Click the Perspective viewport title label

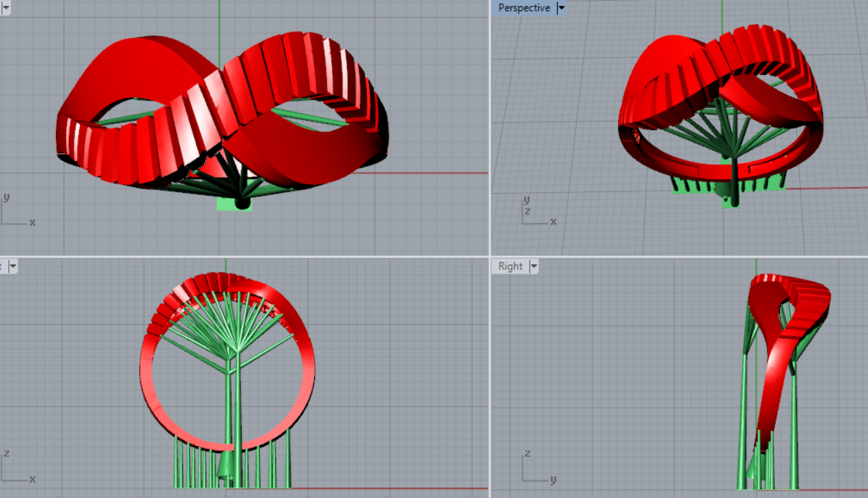(x=524, y=8)
